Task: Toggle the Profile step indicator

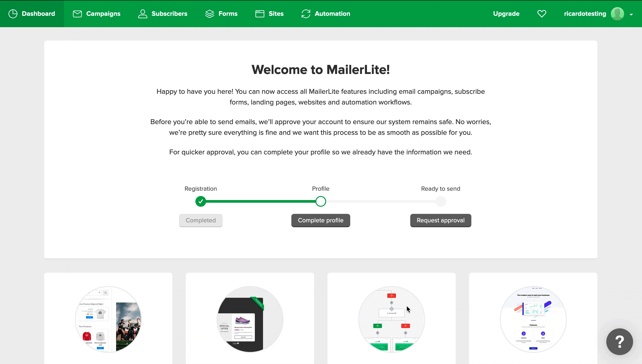Action: pyautogui.click(x=321, y=202)
